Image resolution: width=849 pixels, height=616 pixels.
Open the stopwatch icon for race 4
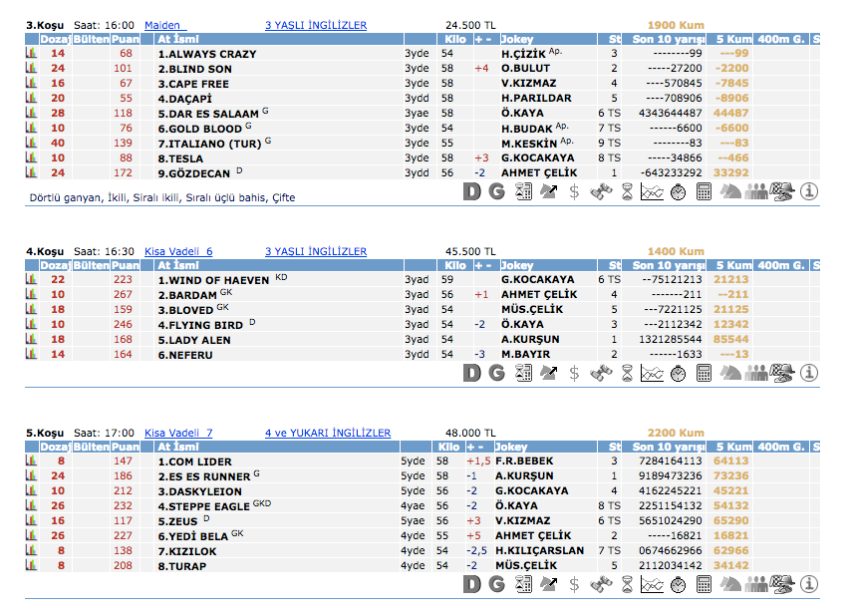tap(678, 373)
